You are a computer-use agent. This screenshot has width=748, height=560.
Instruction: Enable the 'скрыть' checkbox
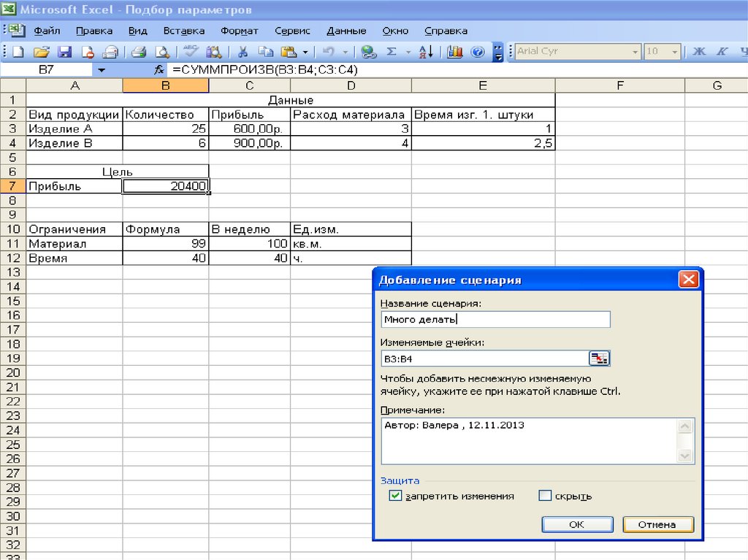point(544,496)
